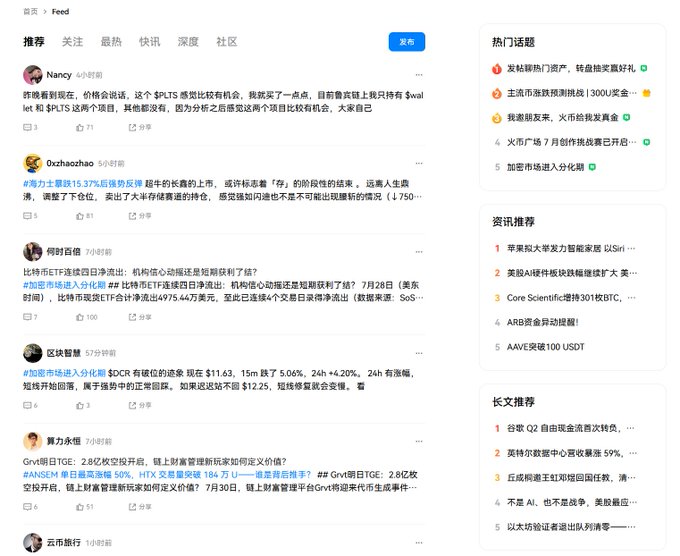
Task: Open hot topic 发帖聊热门资产,转盘抽奖赢好礼
Action: pyautogui.click(x=572, y=69)
